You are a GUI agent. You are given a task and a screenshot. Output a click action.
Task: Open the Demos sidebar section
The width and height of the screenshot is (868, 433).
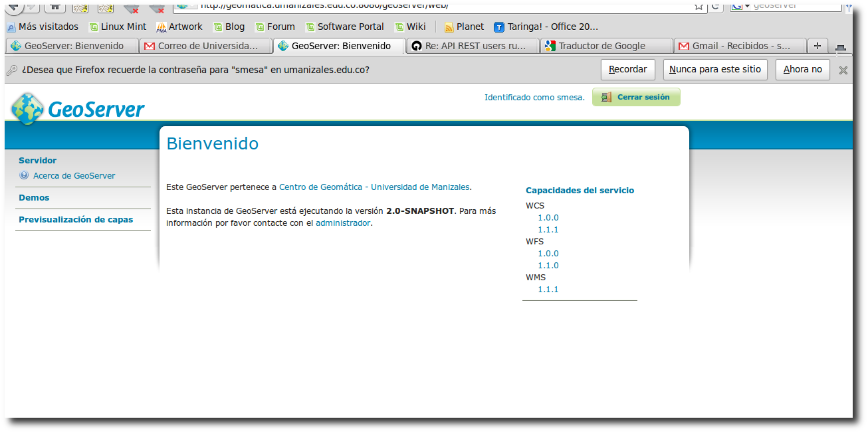(34, 198)
